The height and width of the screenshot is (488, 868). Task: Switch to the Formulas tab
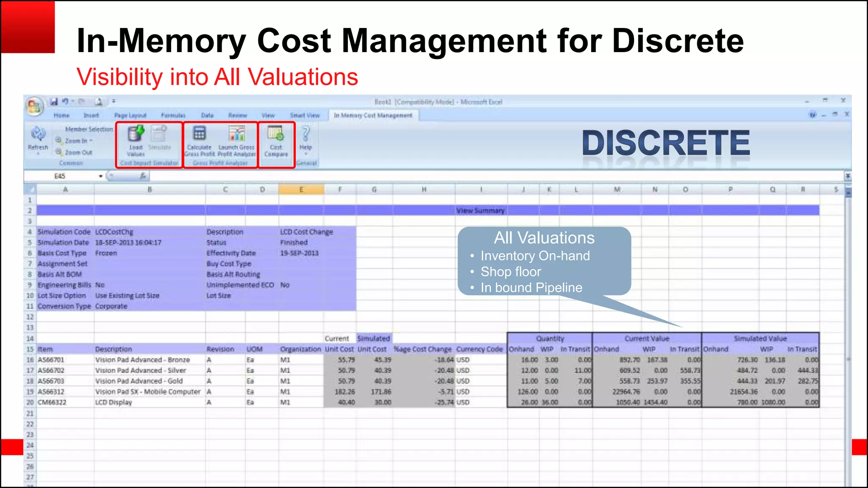pos(173,115)
